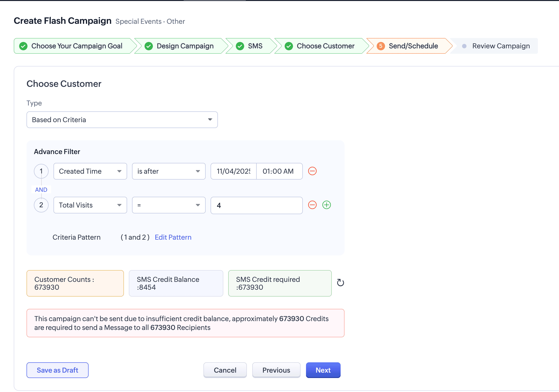Click the orange step 5 badge on Send/Schedule

coord(381,46)
